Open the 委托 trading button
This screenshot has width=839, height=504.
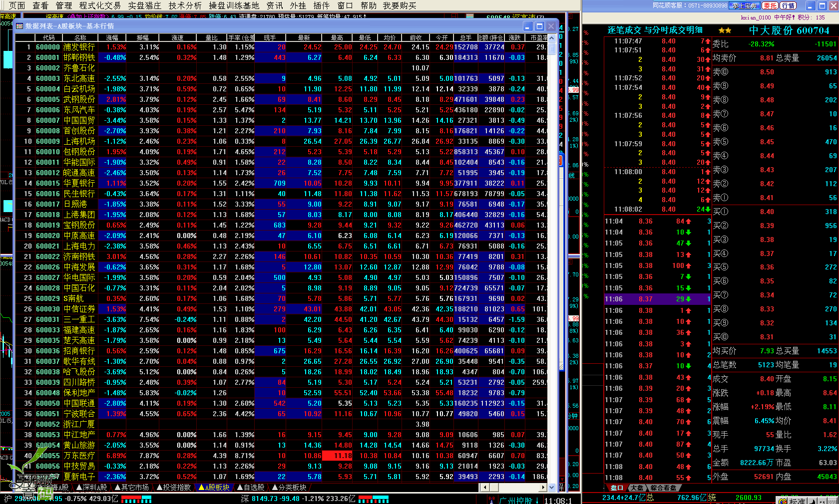770,5
